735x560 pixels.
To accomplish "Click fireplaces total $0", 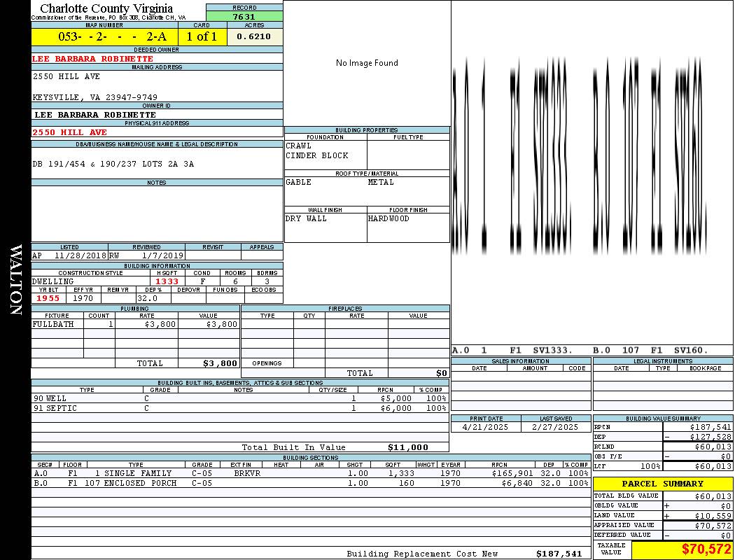I will pyautogui.click(x=442, y=373).
